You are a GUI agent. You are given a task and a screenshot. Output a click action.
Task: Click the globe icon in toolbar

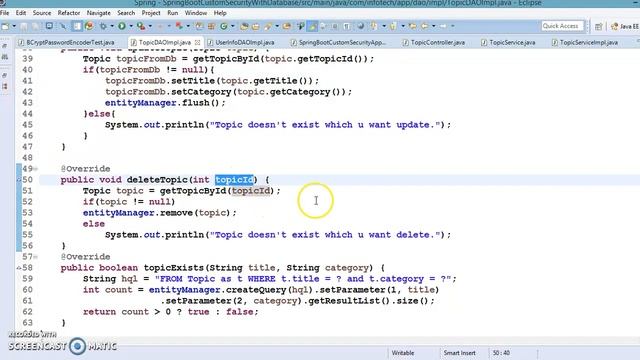point(361,26)
